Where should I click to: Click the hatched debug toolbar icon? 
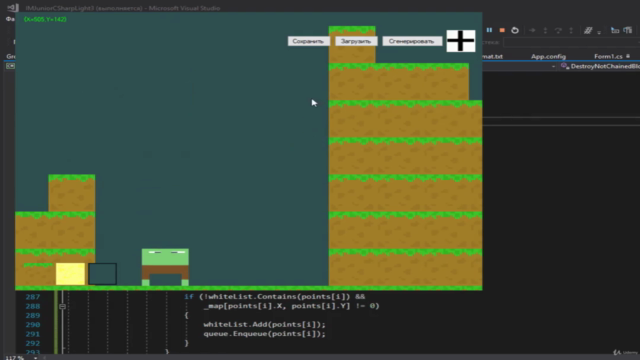coord(588,30)
